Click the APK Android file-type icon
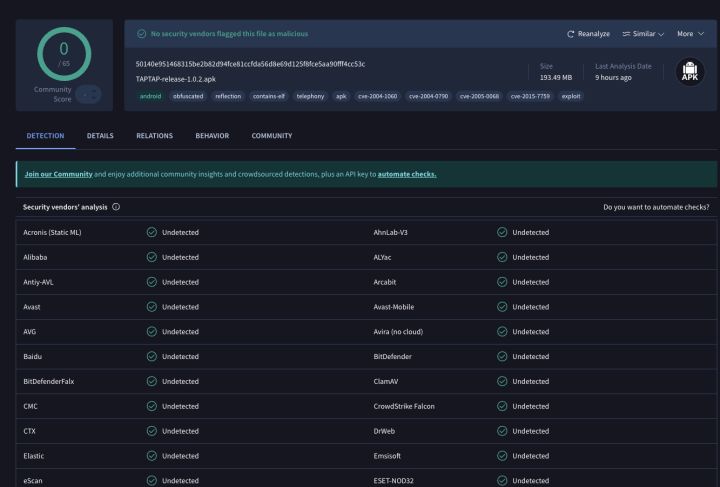 [690, 72]
